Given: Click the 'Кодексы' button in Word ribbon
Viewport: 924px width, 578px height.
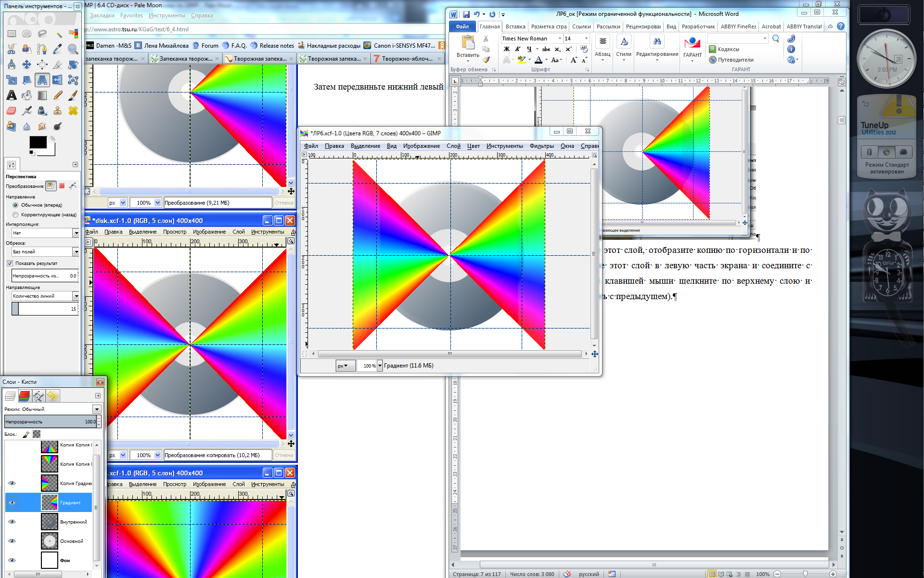Looking at the screenshot, I should (724, 49).
